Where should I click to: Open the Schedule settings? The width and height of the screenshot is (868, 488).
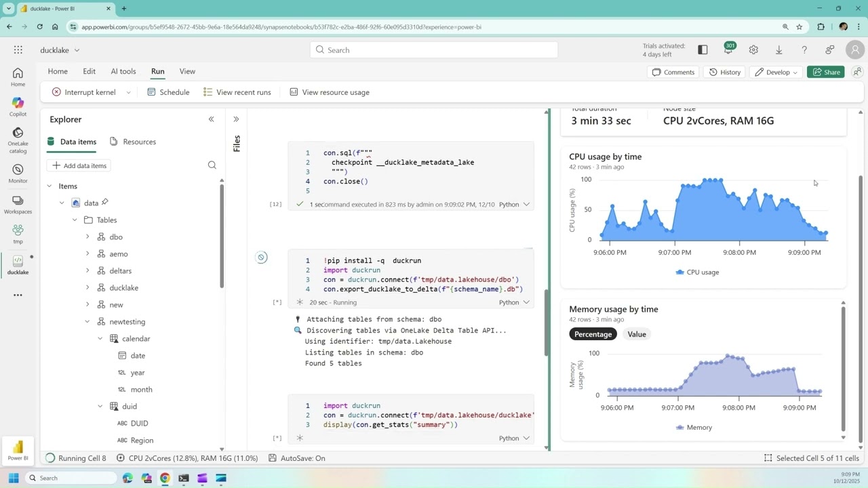(x=168, y=92)
